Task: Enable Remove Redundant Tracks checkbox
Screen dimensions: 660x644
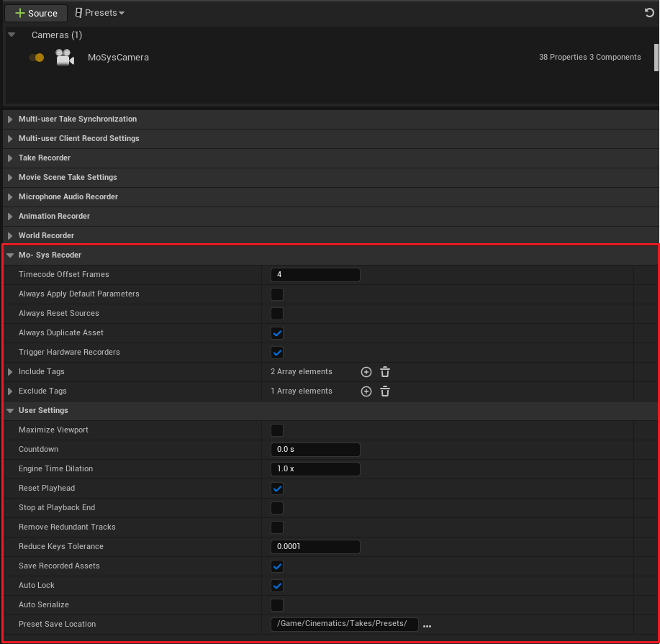Action: (277, 527)
